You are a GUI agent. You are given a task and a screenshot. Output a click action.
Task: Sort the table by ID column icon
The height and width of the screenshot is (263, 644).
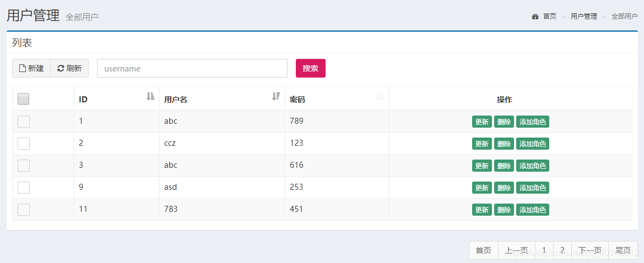pyautogui.click(x=151, y=96)
